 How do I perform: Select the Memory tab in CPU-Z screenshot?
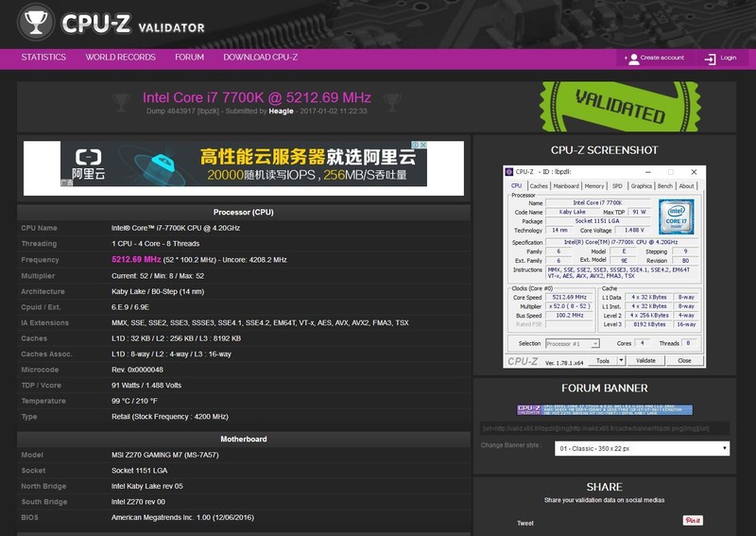[594, 185]
